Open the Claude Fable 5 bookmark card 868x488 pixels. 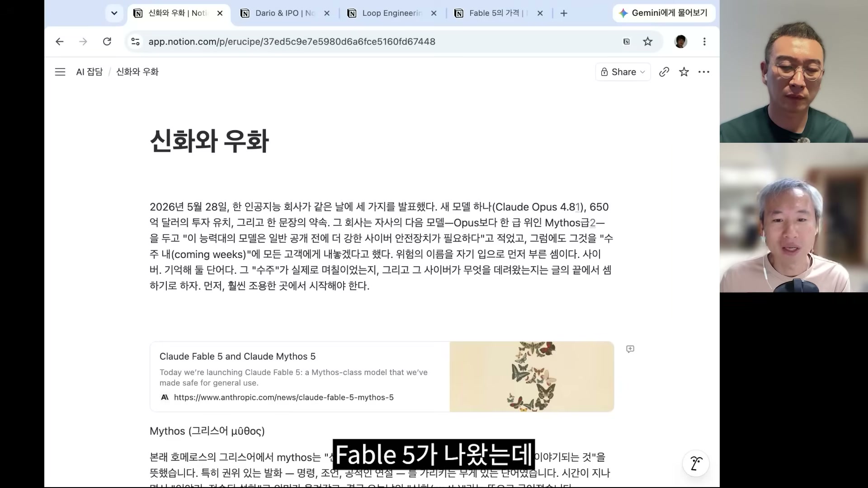382,376
